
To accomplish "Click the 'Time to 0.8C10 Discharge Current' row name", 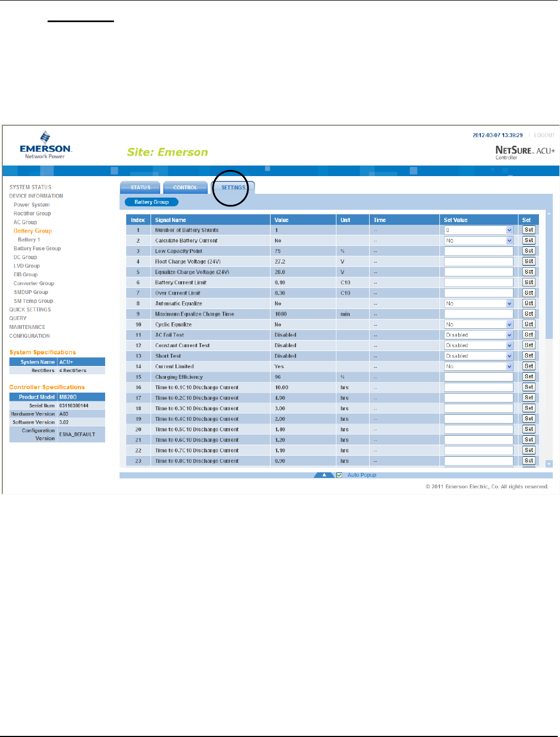I will [196, 461].
